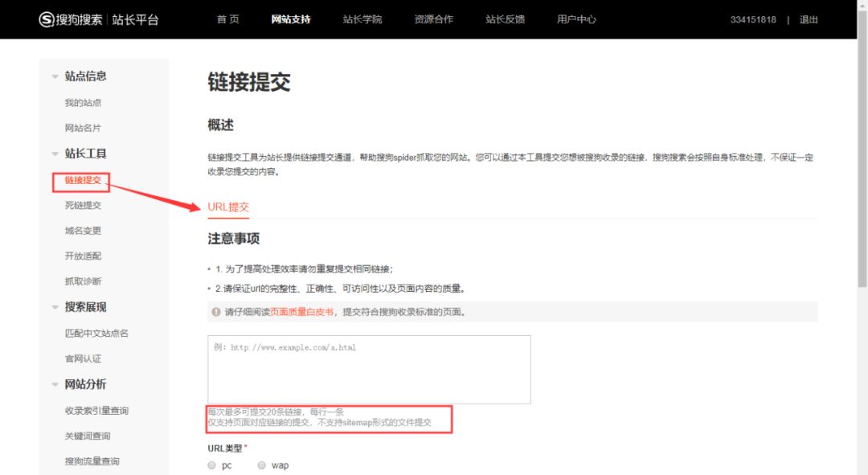This screenshot has height=475, width=868.
Task: Click the info icon before 请仔细阅读
Action: [216, 312]
